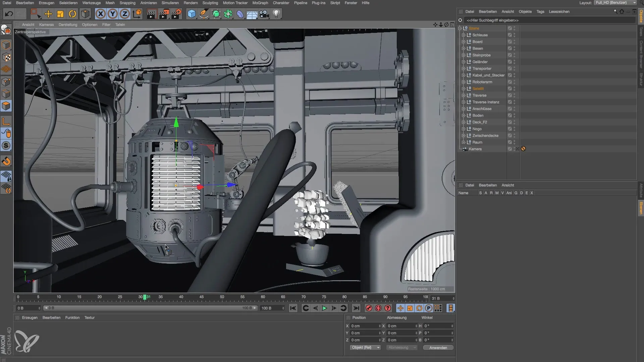The height and width of the screenshot is (362, 644).
Task: Toggle the coordinate system icon
Action: (x=137, y=14)
